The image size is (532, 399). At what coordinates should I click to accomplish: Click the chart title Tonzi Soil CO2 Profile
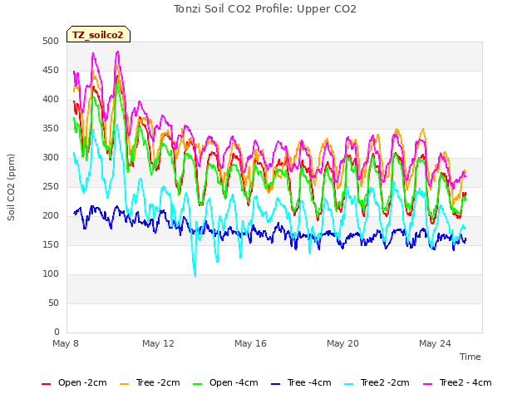click(x=265, y=9)
